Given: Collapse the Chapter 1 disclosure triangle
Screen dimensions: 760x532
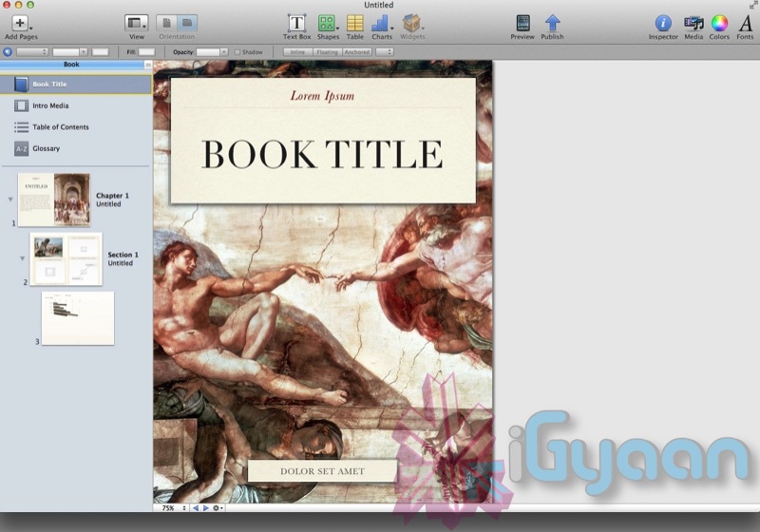Looking at the screenshot, I should [10, 199].
